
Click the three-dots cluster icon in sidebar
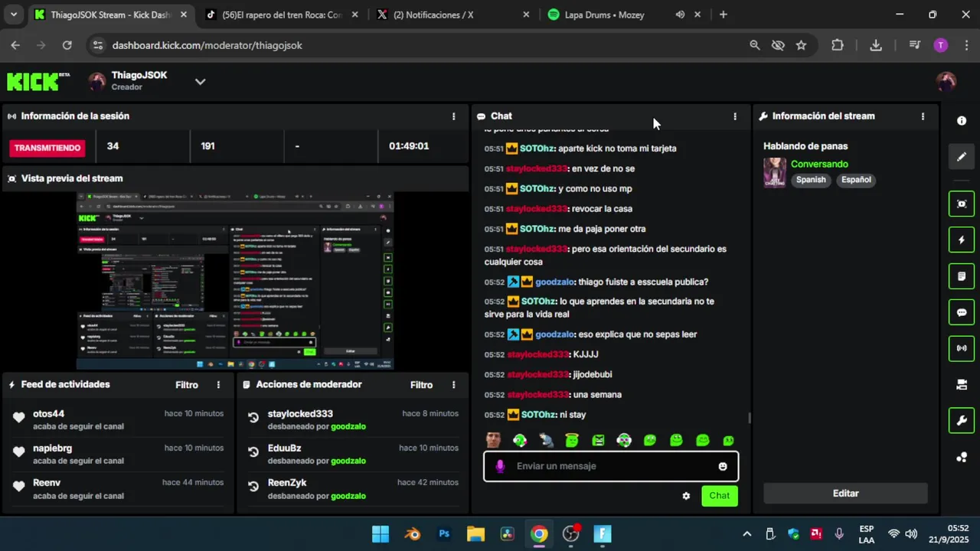962,458
